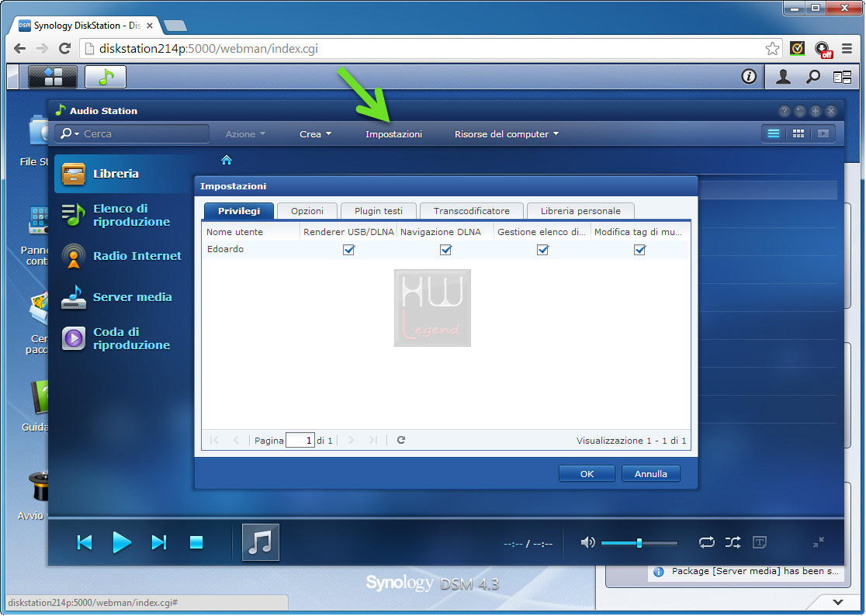Switch to cover flow view icon
The height and width of the screenshot is (616, 866).
(823, 133)
